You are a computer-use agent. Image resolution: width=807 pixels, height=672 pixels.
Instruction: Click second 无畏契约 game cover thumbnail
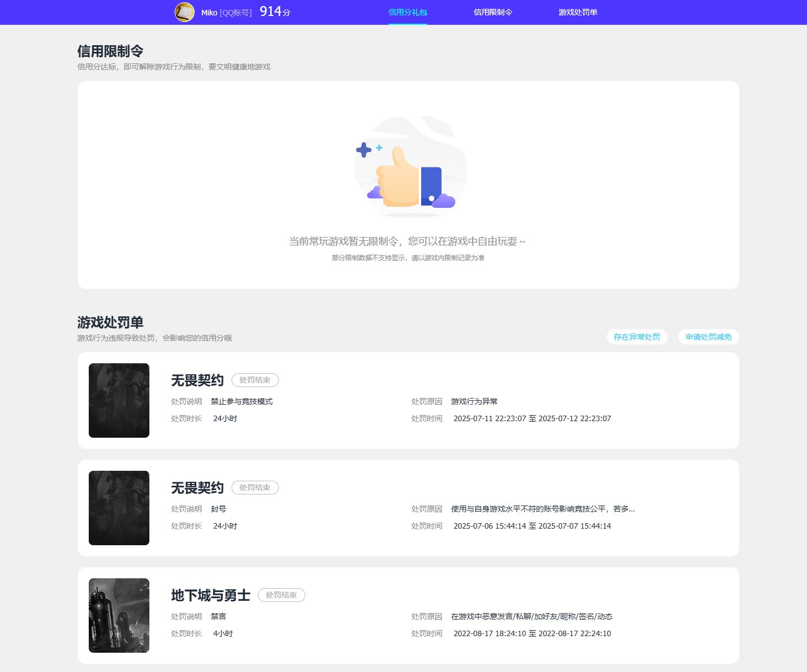pyautogui.click(x=119, y=508)
